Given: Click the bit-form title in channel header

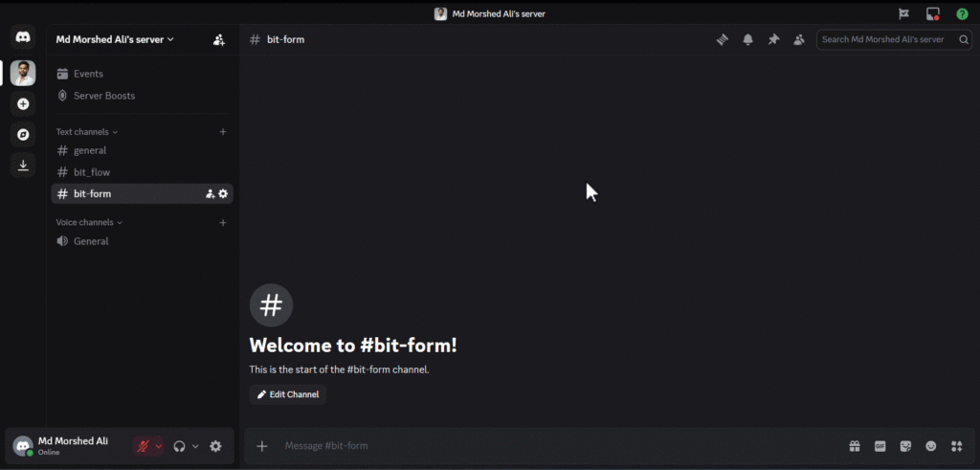Looking at the screenshot, I should pyautogui.click(x=285, y=39).
